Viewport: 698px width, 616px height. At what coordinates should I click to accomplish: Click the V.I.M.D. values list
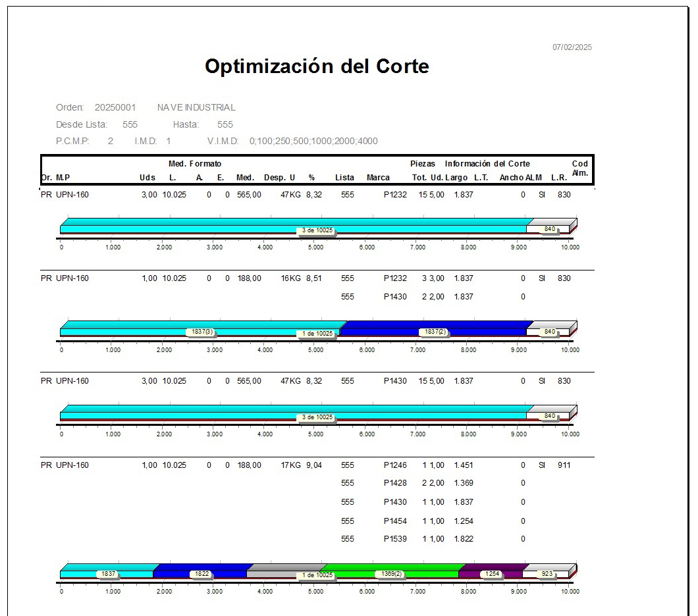pos(313,141)
